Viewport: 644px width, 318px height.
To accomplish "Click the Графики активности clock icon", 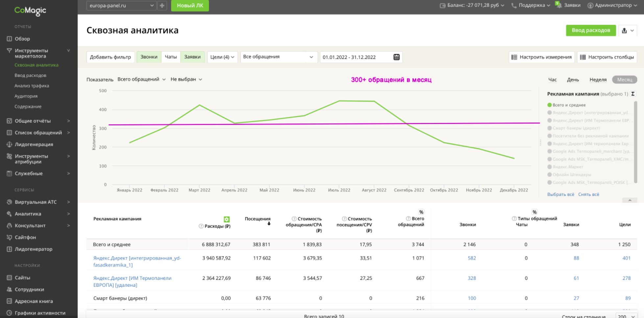I will (x=9, y=313).
